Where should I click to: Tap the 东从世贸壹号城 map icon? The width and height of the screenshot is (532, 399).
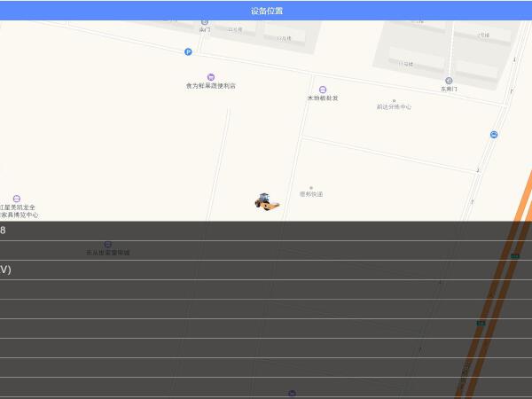108,244
